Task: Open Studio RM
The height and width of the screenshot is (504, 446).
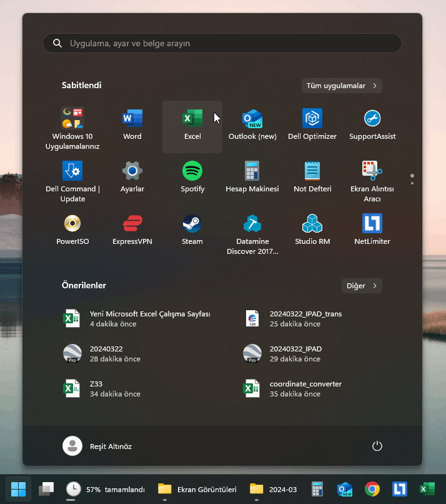Action: (312, 233)
